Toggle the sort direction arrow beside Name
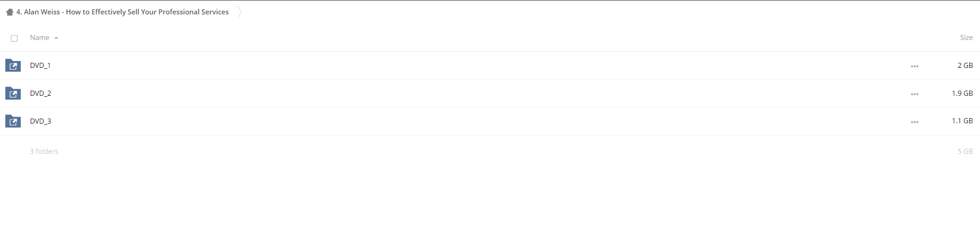This screenshot has width=980, height=226. [x=56, y=38]
